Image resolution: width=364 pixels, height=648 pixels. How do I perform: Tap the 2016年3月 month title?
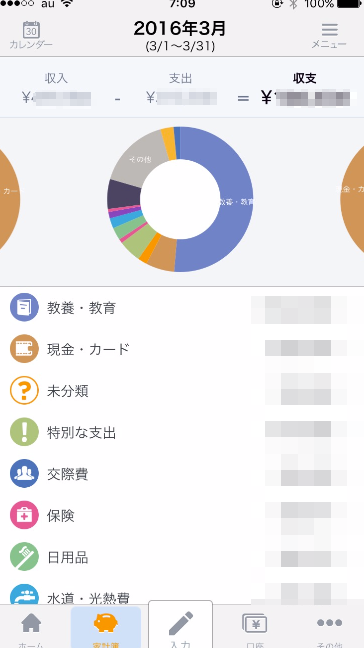(x=180, y=29)
